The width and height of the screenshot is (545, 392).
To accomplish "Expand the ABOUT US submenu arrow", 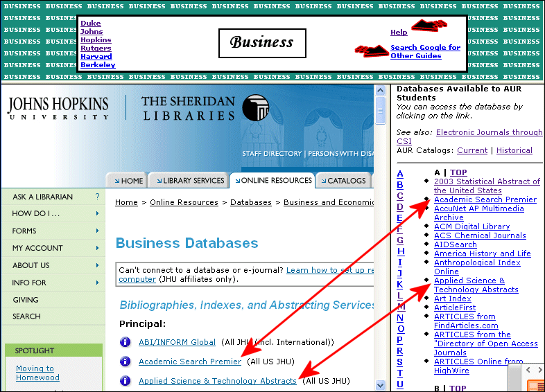I will (97, 265).
